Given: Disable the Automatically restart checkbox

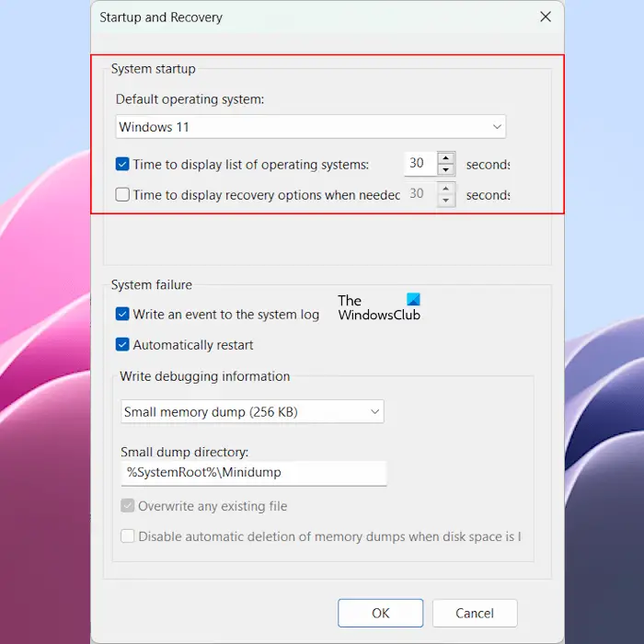Looking at the screenshot, I should pos(122,345).
